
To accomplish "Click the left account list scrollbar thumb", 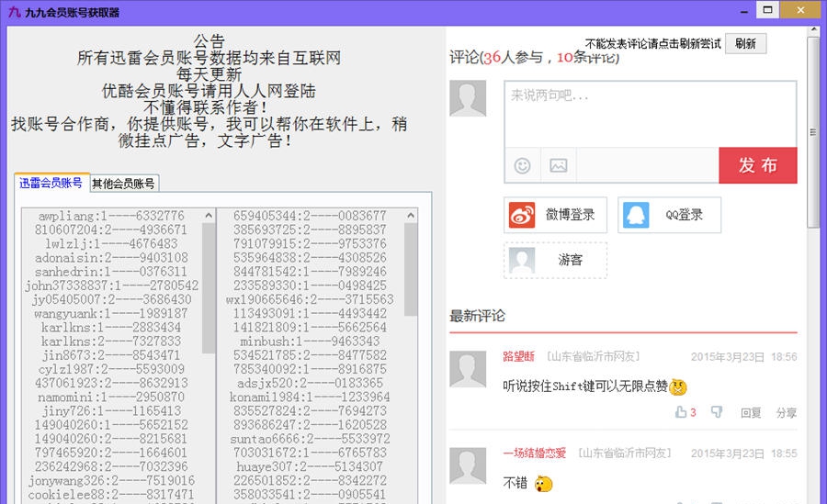I will (209, 288).
